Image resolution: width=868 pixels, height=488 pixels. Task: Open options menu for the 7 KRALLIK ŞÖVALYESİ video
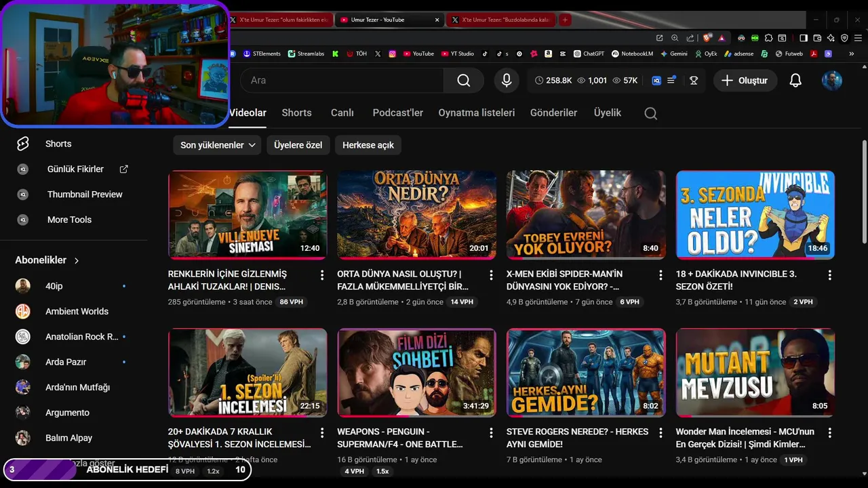(321, 432)
